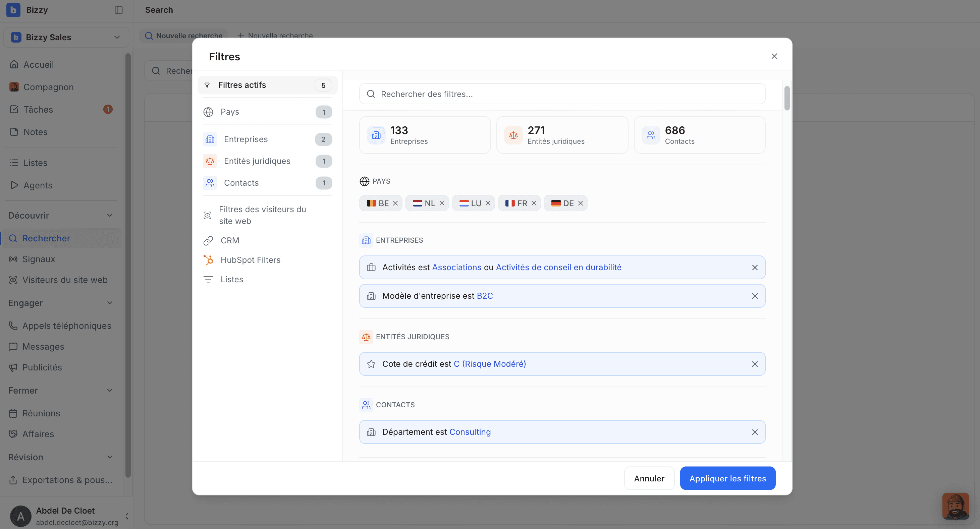Open Signaux in sidebar
This screenshot has width=980, height=529.
(x=32, y=259)
